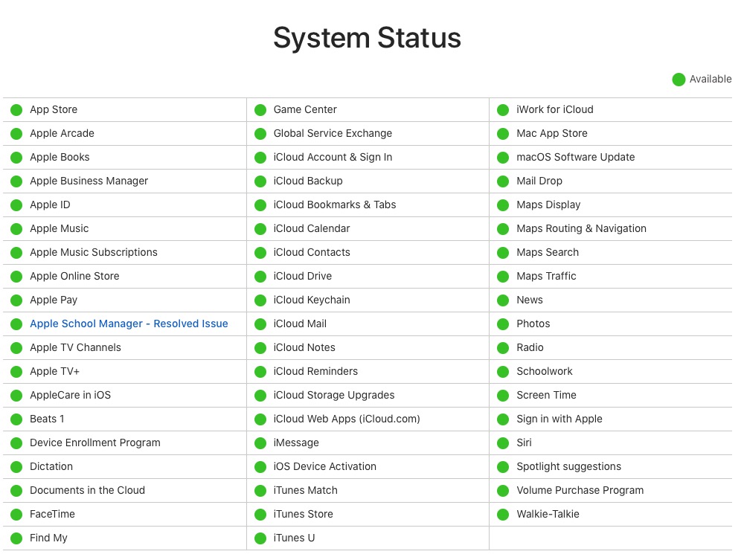Select the iCloud Drive service row
Viewport: 744px width, 560px height.
point(303,277)
